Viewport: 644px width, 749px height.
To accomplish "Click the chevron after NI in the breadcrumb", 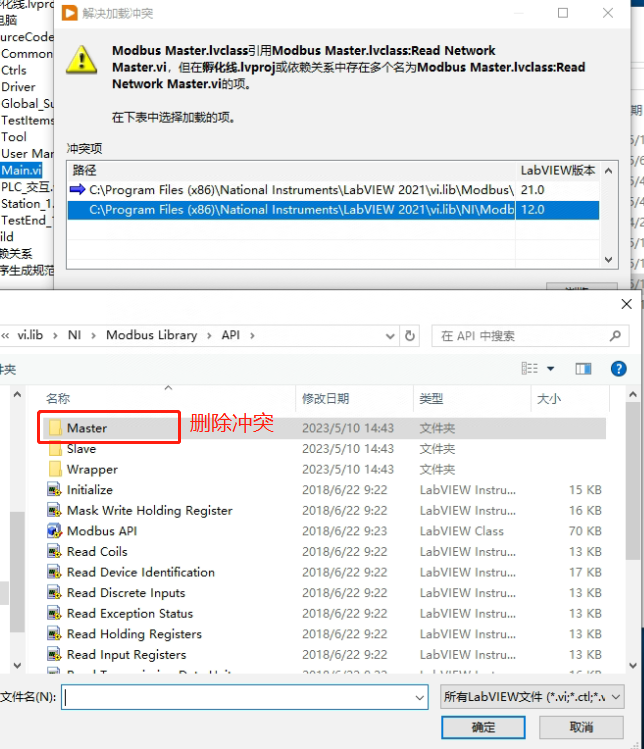I will (94, 336).
